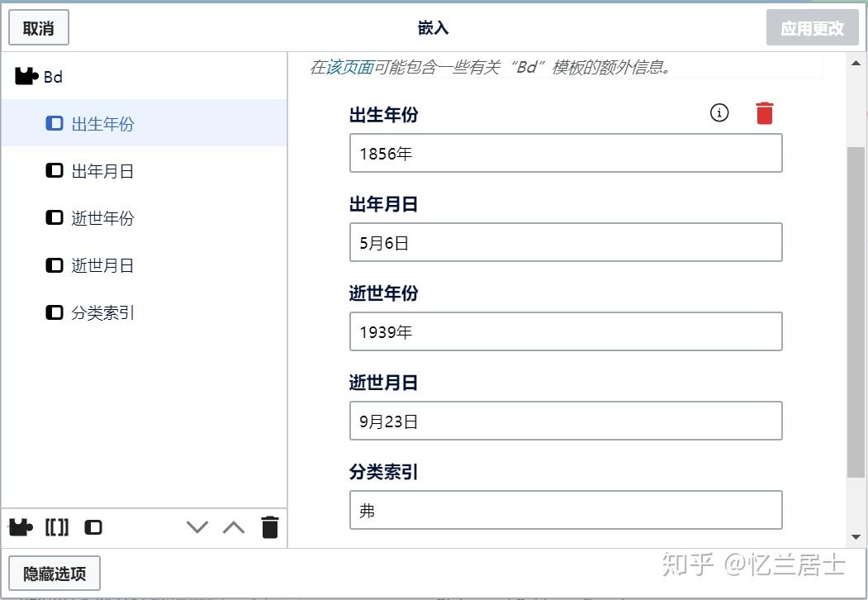Delete the 出生年份 field with the red trash icon
Viewport: 868px width, 600px height.
(x=765, y=113)
